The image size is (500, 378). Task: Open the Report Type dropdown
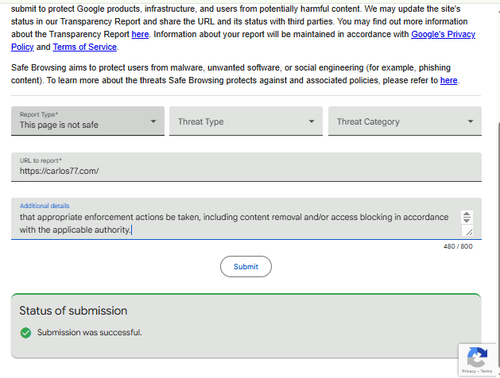click(x=88, y=121)
